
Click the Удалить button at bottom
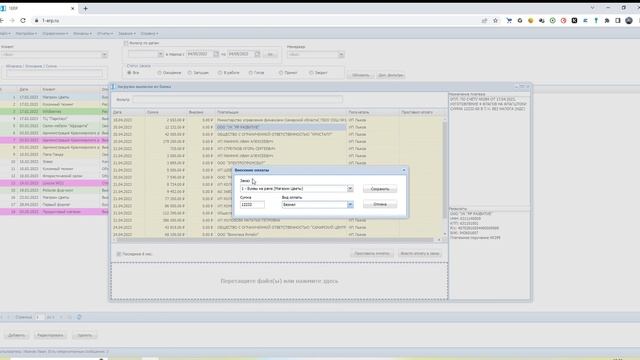tap(84, 335)
